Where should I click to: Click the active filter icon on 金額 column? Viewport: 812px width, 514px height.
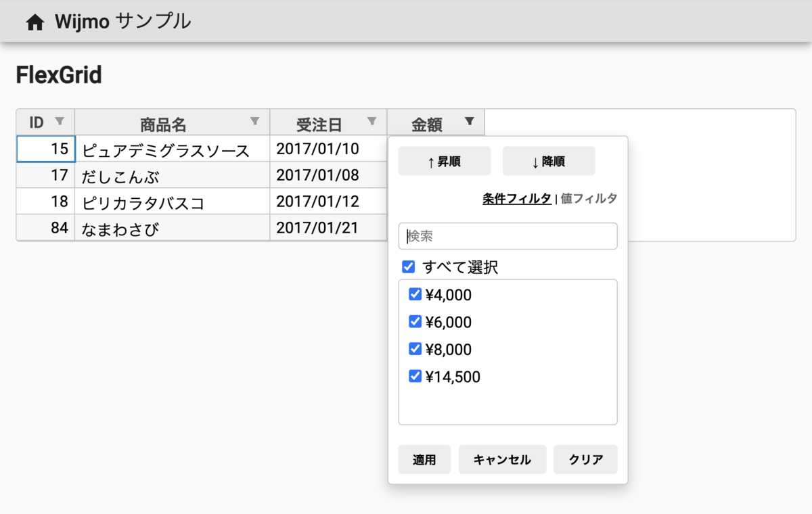(x=470, y=122)
